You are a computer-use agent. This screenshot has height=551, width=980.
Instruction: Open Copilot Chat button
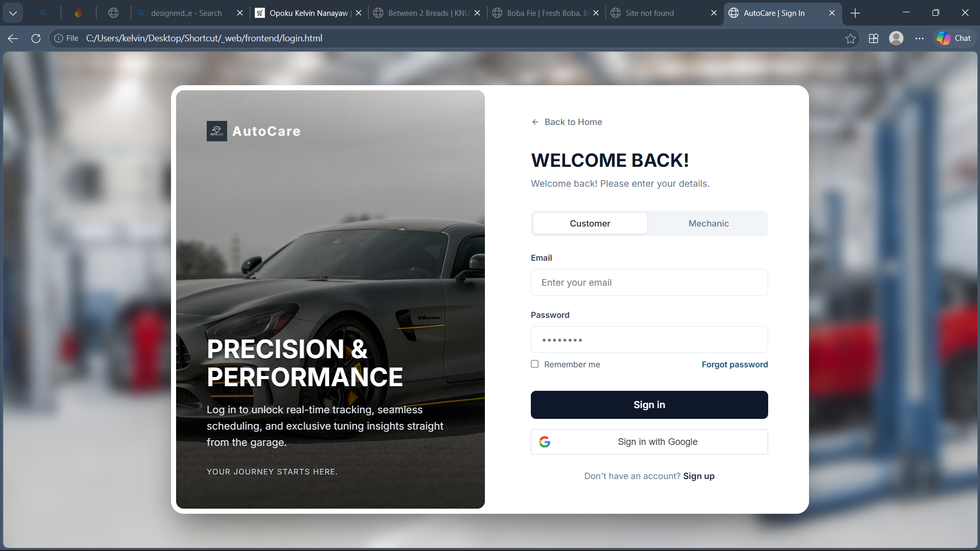(954, 38)
